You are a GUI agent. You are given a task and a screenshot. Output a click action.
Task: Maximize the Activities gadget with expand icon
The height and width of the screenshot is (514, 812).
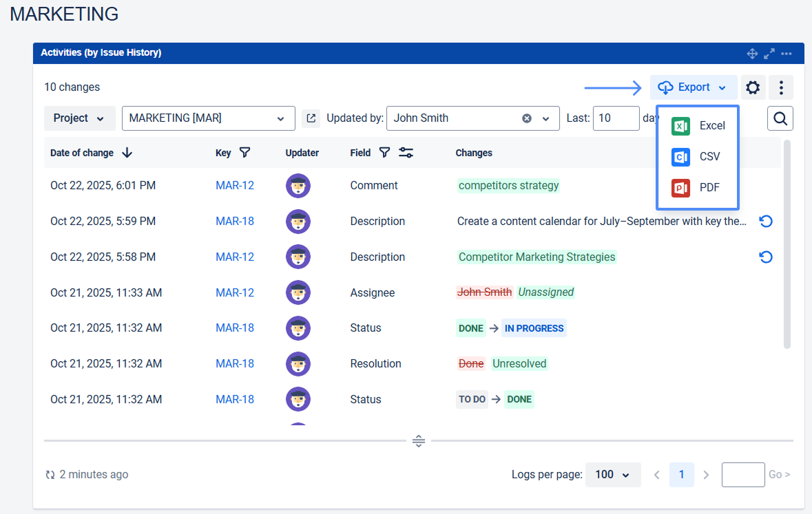769,53
